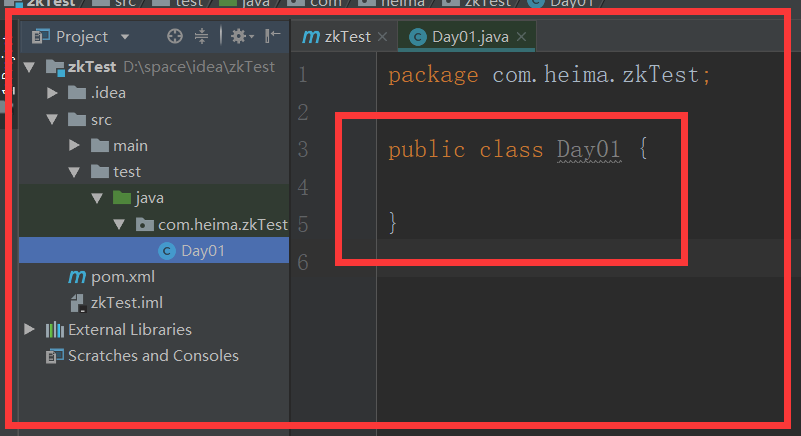The width and height of the screenshot is (801, 436).
Task: Select the main folder row
Action: click(x=154, y=146)
